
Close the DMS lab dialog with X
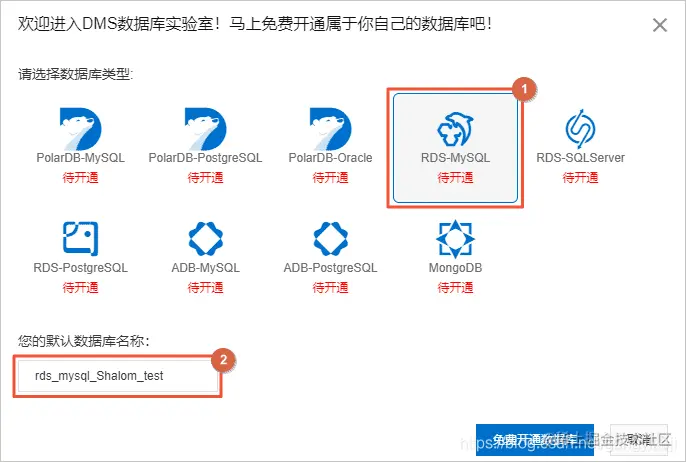(x=660, y=25)
